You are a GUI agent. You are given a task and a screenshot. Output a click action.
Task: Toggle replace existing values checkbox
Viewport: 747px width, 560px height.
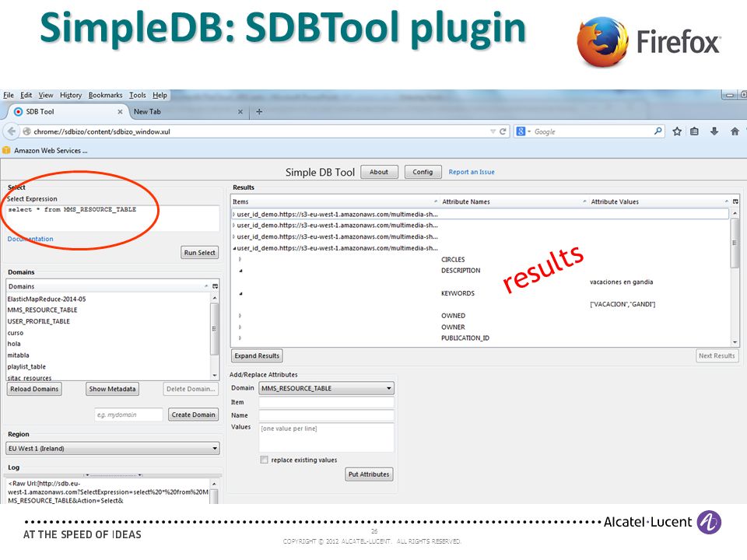(264, 460)
